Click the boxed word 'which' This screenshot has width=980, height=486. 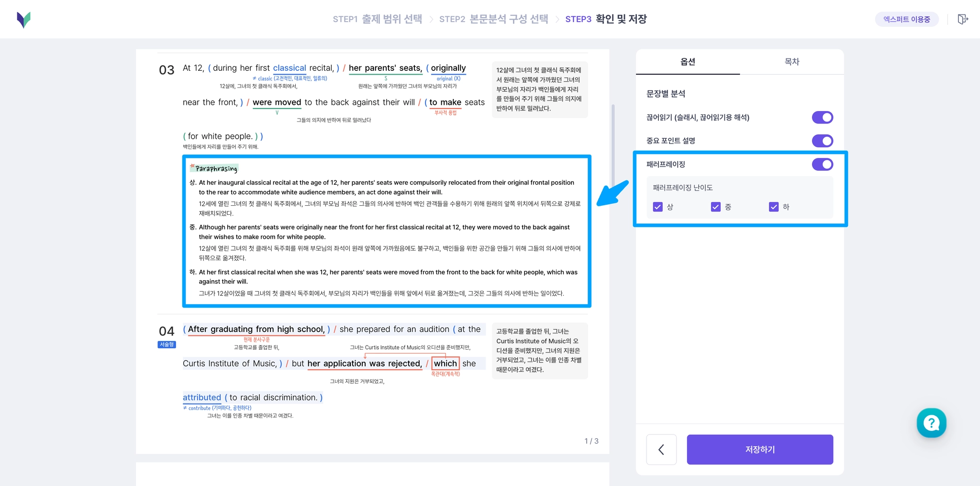pos(445,364)
